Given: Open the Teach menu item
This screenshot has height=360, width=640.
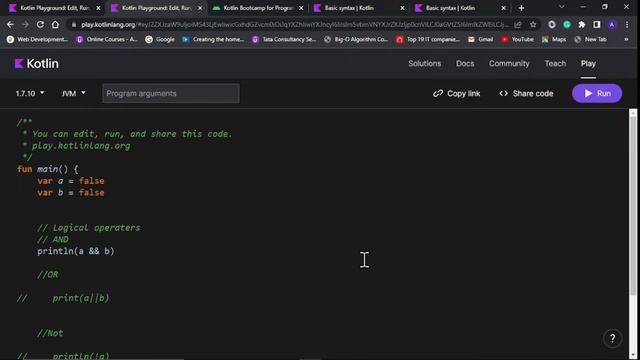Looking at the screenshot, I should pyautogui.click(x=555, y=64).
